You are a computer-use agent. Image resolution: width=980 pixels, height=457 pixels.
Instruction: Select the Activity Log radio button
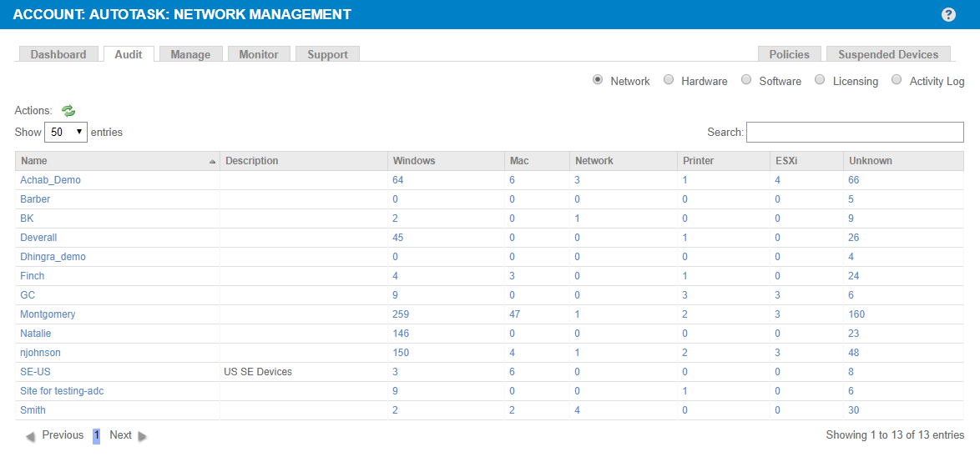[897, 80]
